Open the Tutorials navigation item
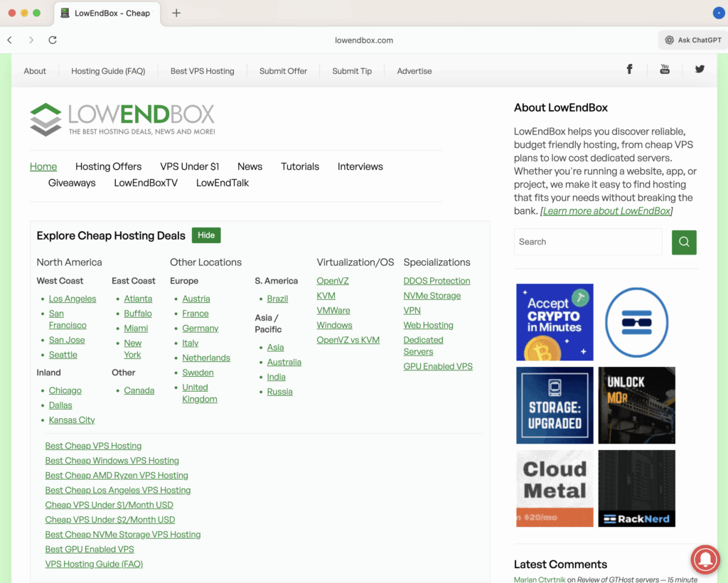Viewport: 728px width, 583px height. coord(299,166)
